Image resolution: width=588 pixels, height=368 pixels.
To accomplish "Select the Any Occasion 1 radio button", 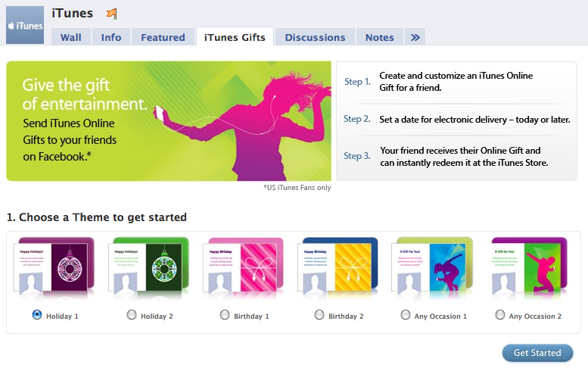I will pyautogui.click(x=406, y=315).
